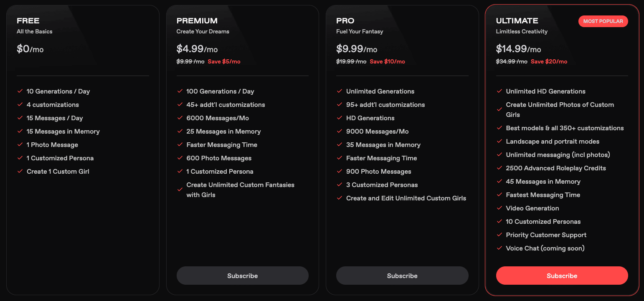The height and width of the screenshot is (301, 644).
Task: Click checkmark next to 600 Photo Messages
Action: pos(180,158)
